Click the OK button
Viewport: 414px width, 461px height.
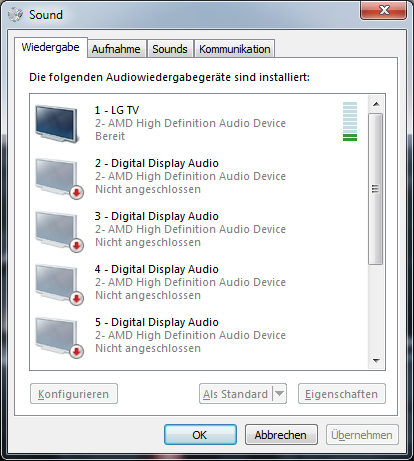[200, 435]
